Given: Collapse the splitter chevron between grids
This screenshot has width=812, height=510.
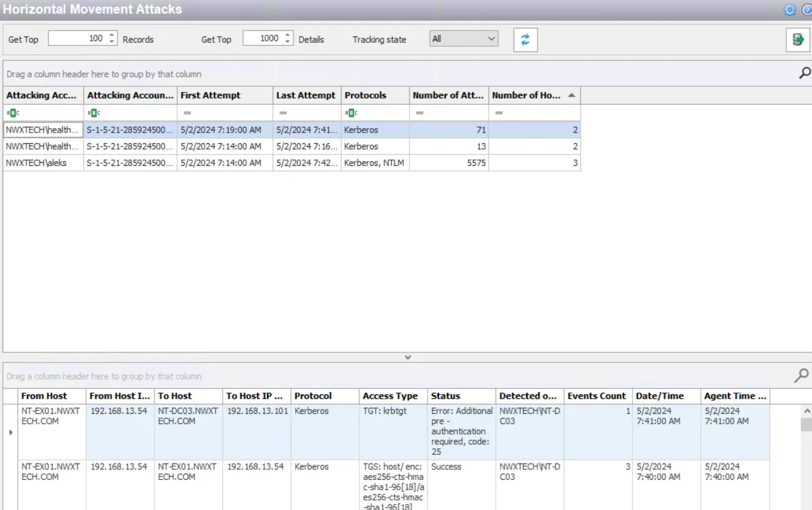Looking at the screenshot, I should pyautogui.click(x=408, y=357).
